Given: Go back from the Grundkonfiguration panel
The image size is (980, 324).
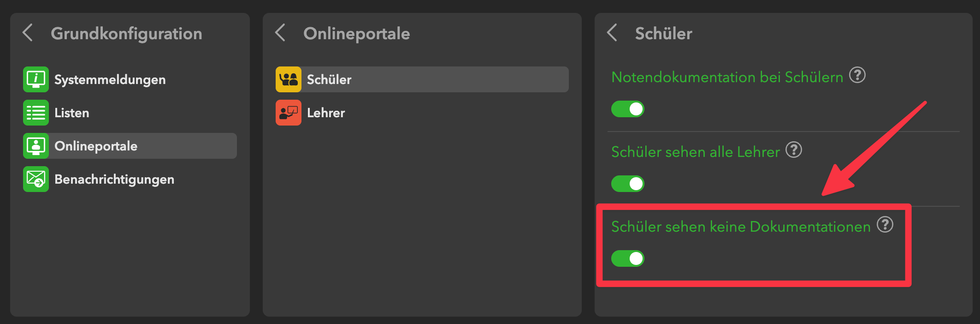Looking at the screenshot, I should tap(28, 33).
